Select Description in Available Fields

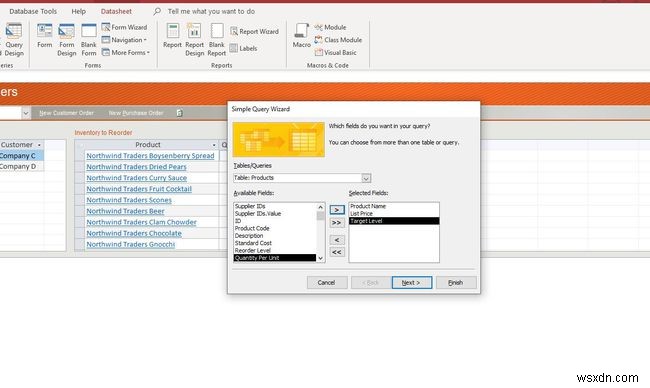pos(275,235)
